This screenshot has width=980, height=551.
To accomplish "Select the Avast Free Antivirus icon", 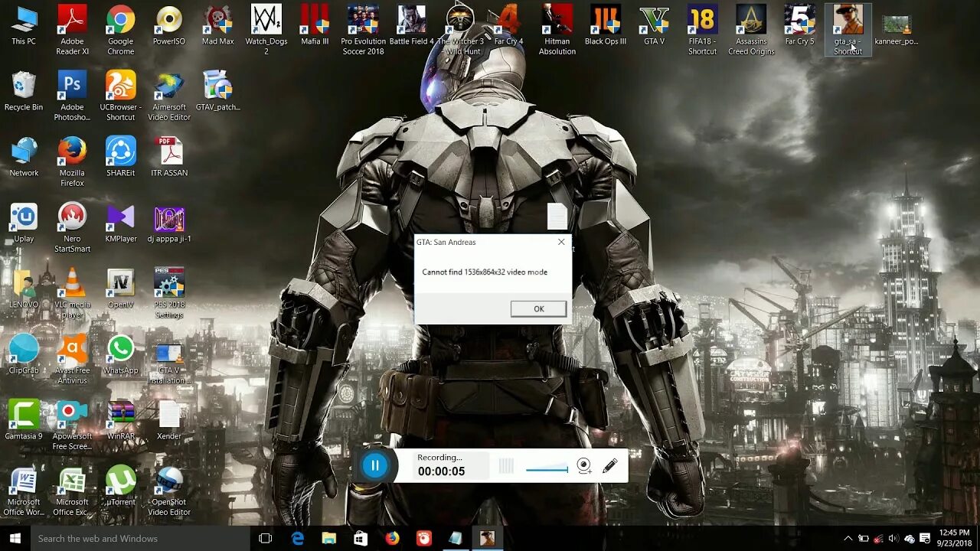I will coord(73,359).
